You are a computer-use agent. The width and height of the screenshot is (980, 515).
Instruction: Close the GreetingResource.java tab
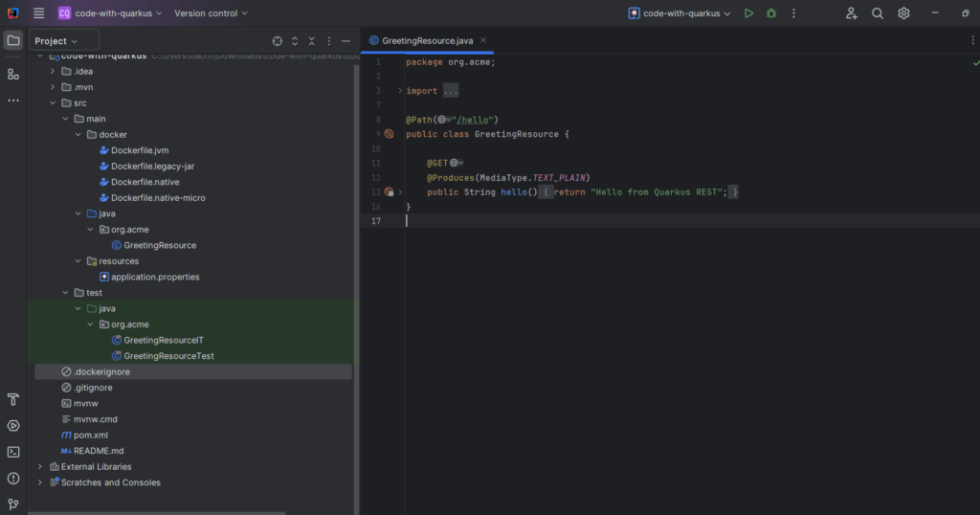click(x=483, y=40)
